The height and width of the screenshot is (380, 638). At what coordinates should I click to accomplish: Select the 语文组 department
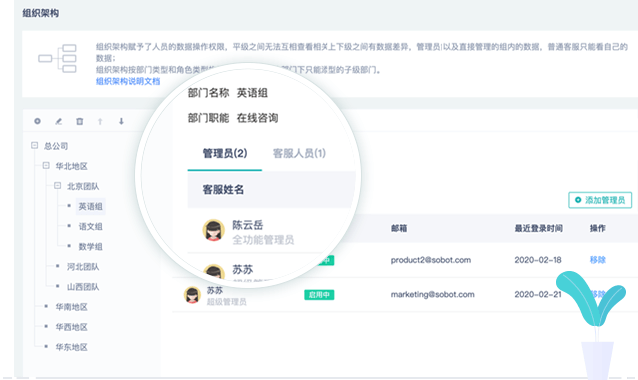tap(90, 227)
